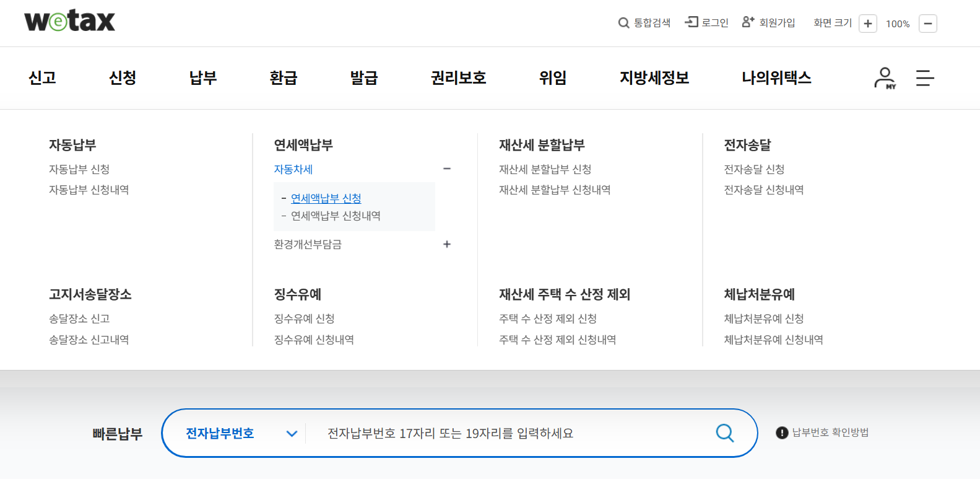Collapse the 자동차세 submenu minus icon

[x=447, y=169]
